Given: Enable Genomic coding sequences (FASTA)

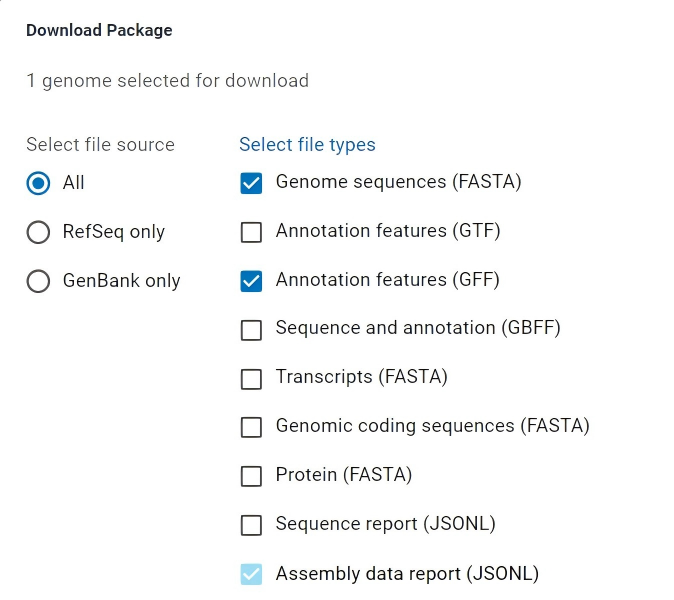Looking at the screenshot, I should point(251,427).
